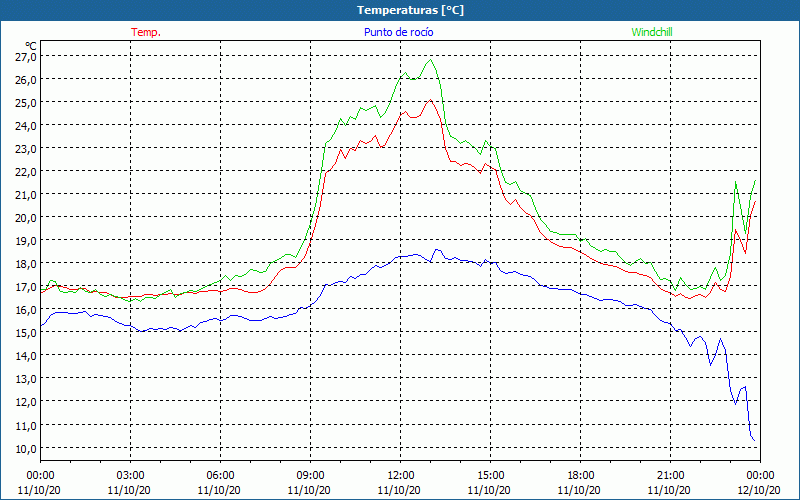This screenshot has height=500, width=800.
Task: Click the 22,0 y-axis value
Action: coord(26,171)
